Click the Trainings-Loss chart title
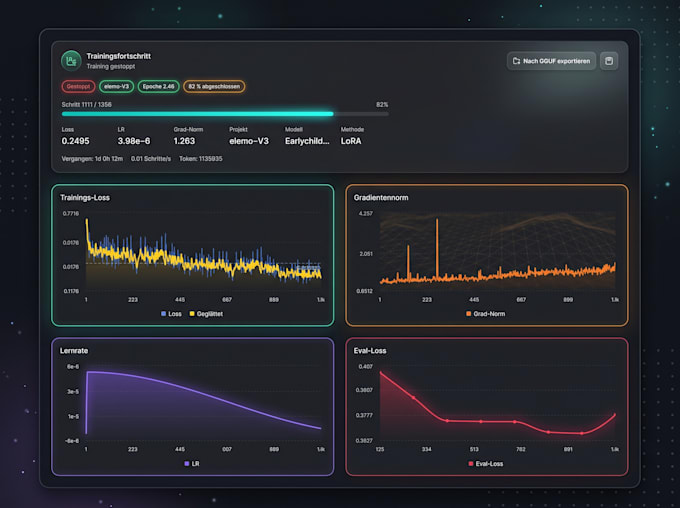680x508 pixels. 85,198
